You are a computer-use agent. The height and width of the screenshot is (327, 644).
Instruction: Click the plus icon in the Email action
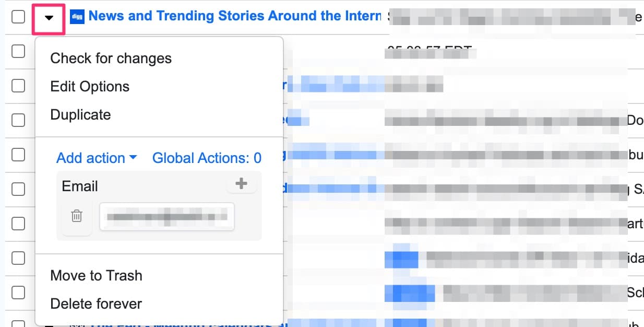tap(241, 184)
